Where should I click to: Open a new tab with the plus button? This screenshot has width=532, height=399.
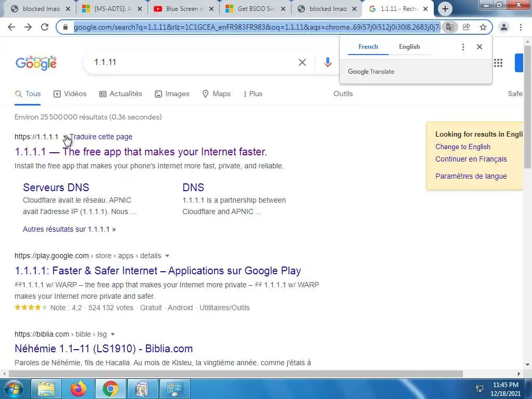[x=445, y=9]
